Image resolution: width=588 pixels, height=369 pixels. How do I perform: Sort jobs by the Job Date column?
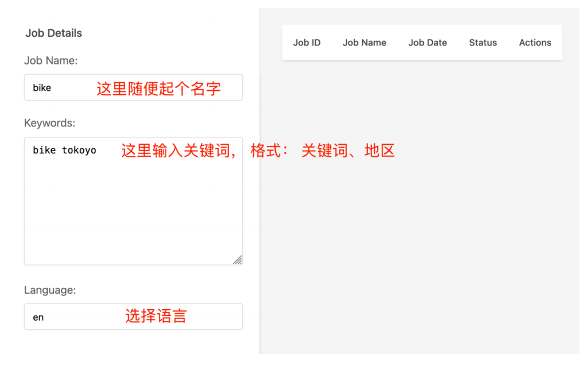click(427, 43)
